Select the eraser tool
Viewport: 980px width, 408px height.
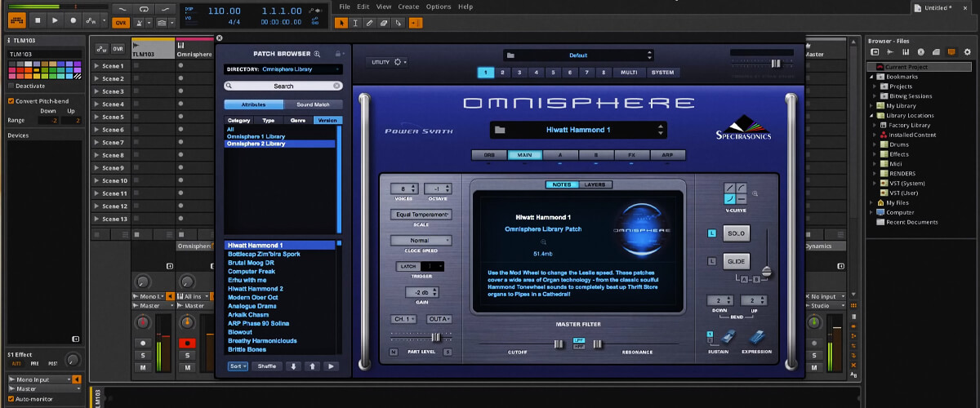[385, 22]
